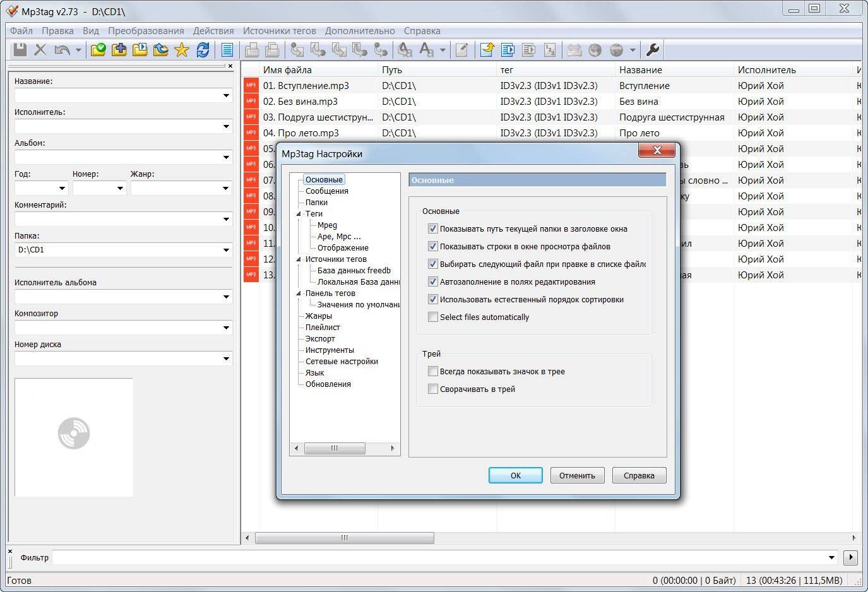Click the Undo arrow icon
The width and height of the screenshot is (868, 592).
[61, 50]
